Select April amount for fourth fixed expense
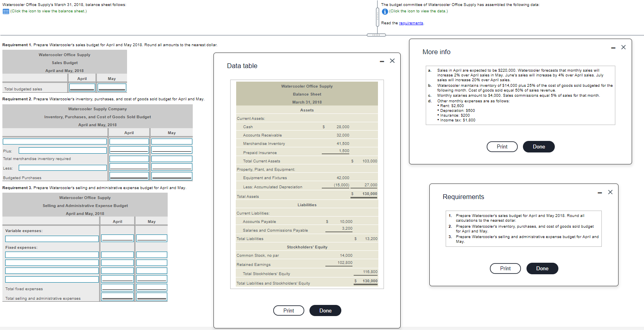Viewport: 644px width, 330px height. click(x=117, y=279)
